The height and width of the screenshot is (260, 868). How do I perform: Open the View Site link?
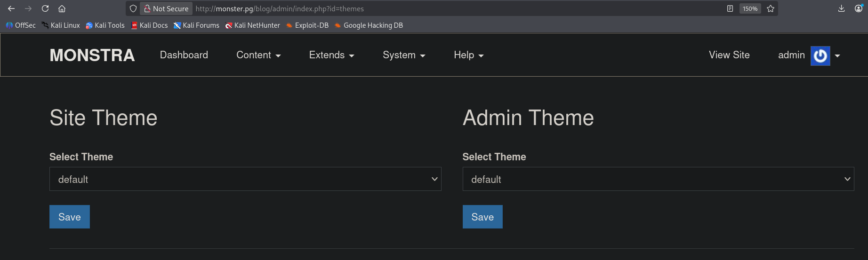coord(729,55)
